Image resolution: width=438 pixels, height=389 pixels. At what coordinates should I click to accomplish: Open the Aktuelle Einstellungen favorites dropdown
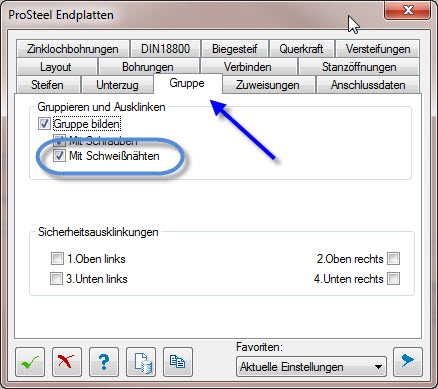coord(311,367)
